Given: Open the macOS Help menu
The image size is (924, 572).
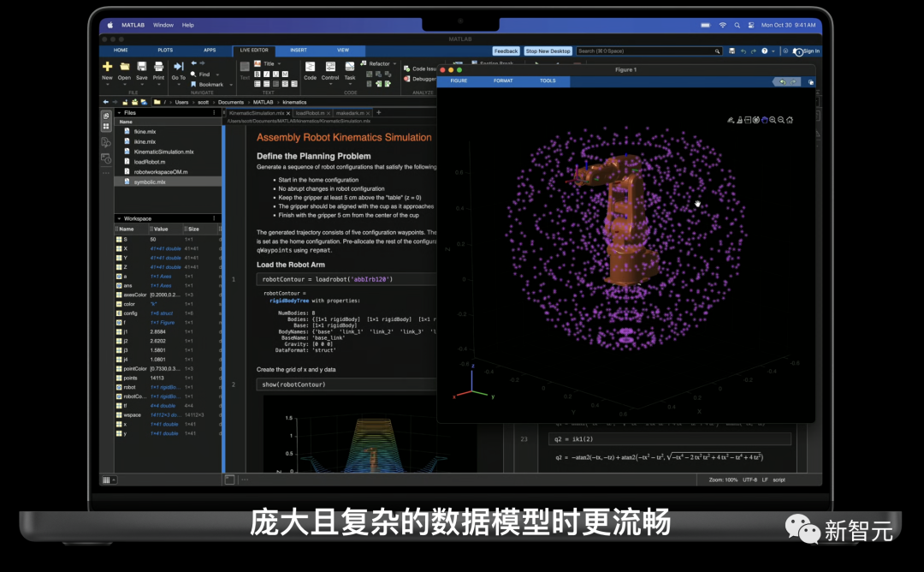Looking at the screenshot, I should pos(188,25).
